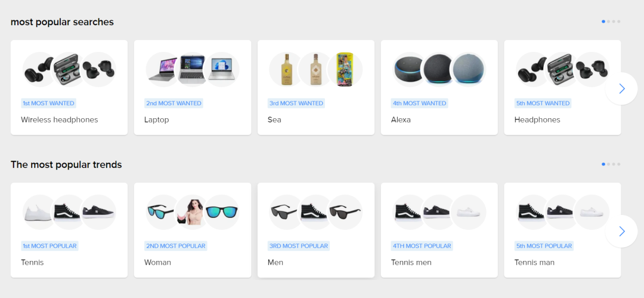This screenshot has width=644, height=298.
Task: Select first pagination dot for popular searches
Action: point(603,21)
